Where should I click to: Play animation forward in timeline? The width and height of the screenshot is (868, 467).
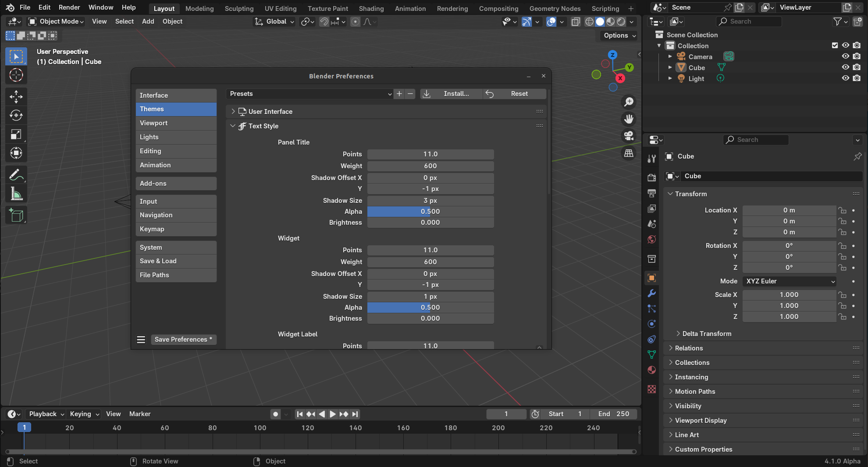(333, 414)
